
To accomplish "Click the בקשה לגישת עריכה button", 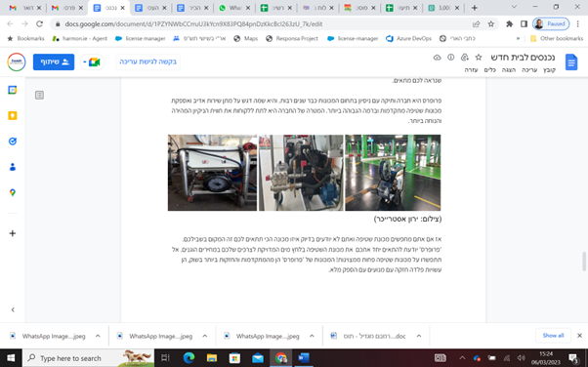I will 147,61.
